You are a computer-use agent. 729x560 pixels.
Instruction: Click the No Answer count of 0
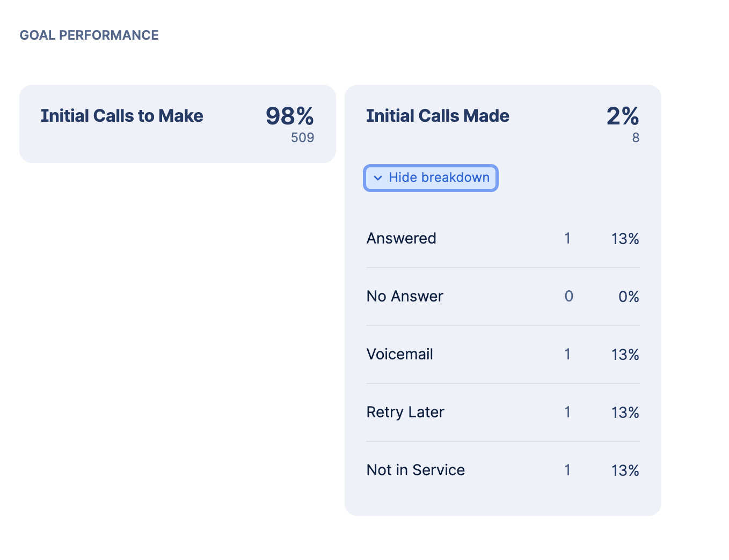(x=568, y=297)
